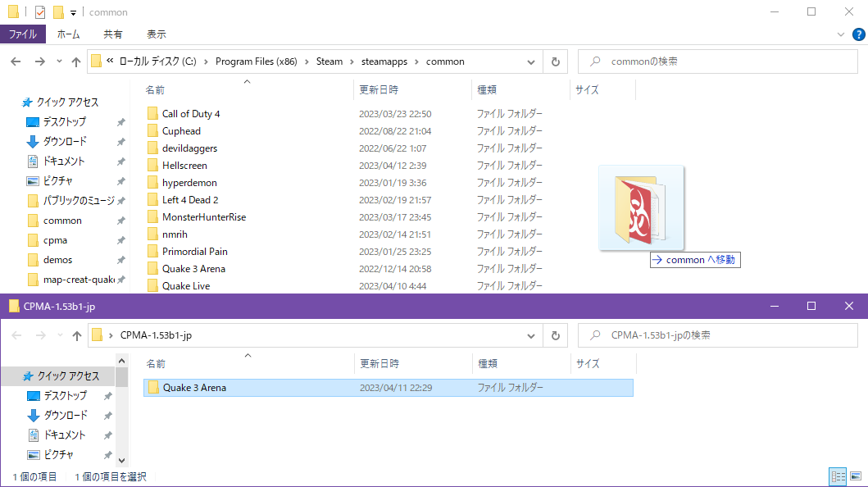
Task: Click クイック アクセス in top window sidebar
Action: (x=67, y=102)
